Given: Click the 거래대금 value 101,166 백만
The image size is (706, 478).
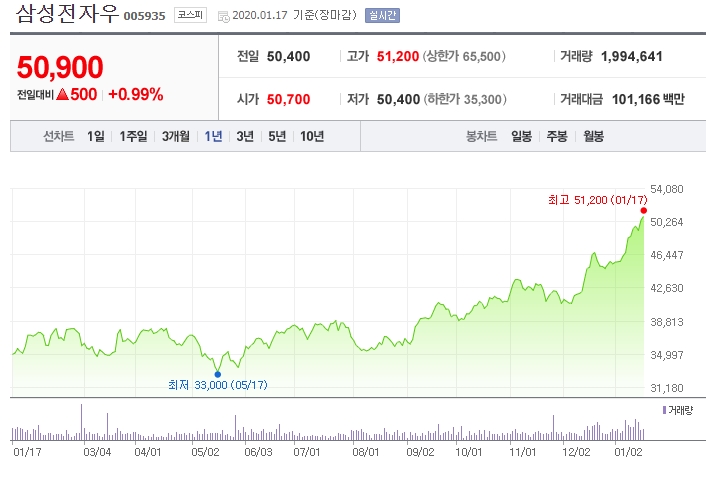Looking at the screenshot, I should pos(648,99).
